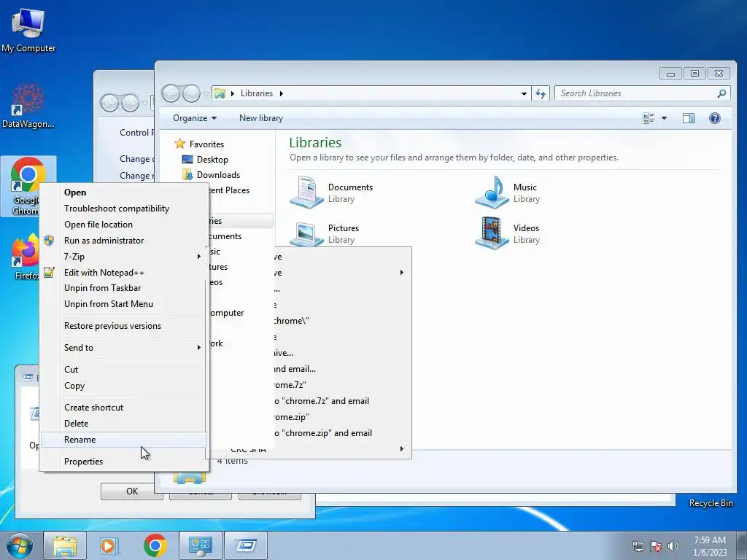Image resolution: width=747 pixels, height=560 pixels.
Task: Expand the CRC SHA submenu arrow
Action: [x=402, y=448]
